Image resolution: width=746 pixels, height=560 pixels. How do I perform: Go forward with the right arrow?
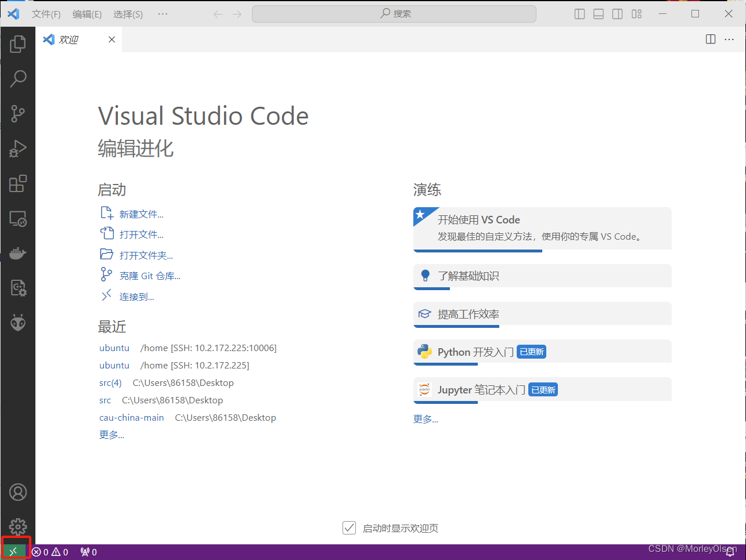click(x=237, y=14)
